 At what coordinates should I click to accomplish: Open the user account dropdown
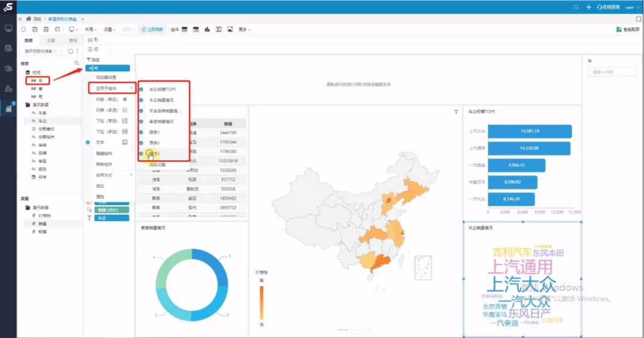[632, 7]
